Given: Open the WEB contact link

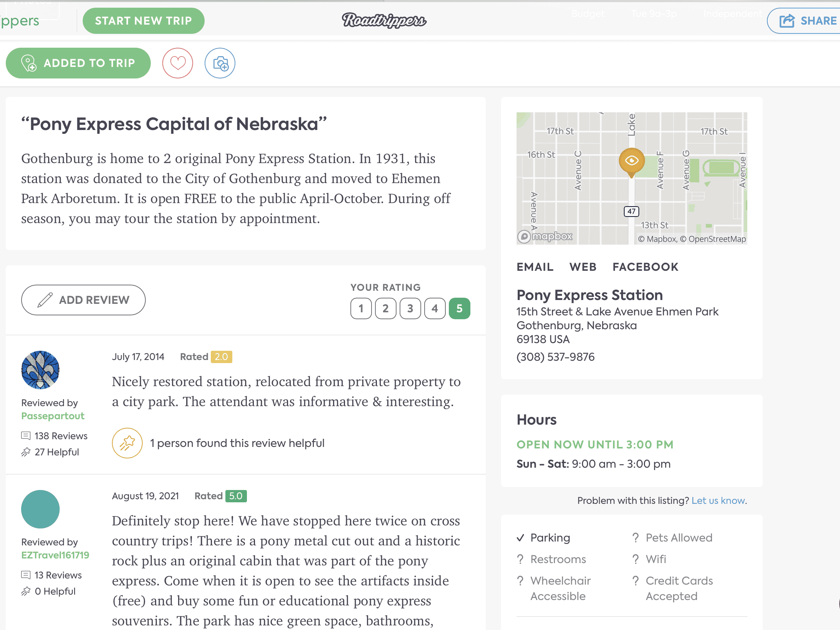Looking at the screenshot, I should tap(583, 267).
